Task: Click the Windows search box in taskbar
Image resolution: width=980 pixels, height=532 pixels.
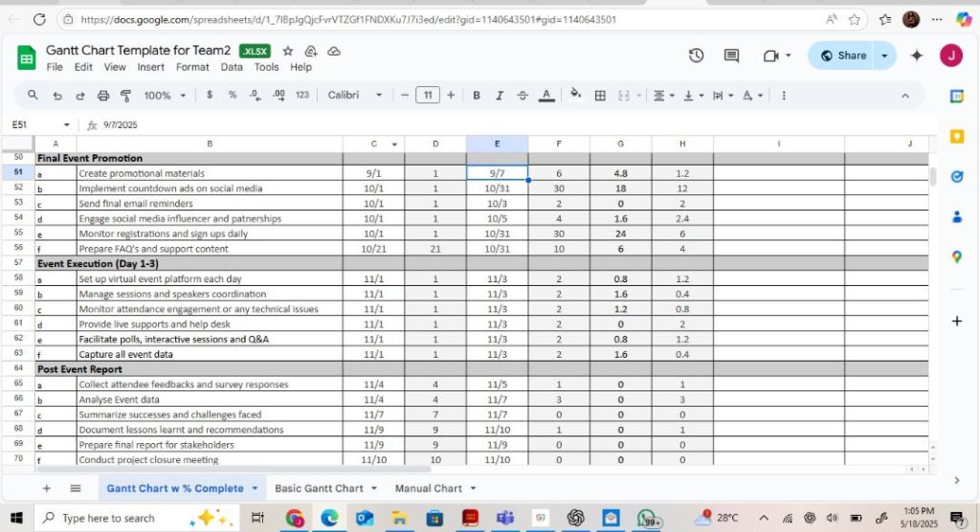Action: (108, 518)
